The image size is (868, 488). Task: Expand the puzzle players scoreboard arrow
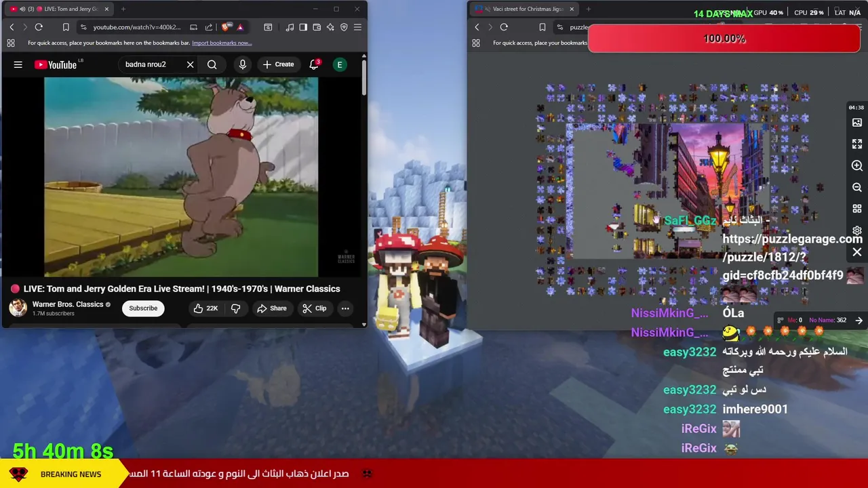click(x=859, y=321)
